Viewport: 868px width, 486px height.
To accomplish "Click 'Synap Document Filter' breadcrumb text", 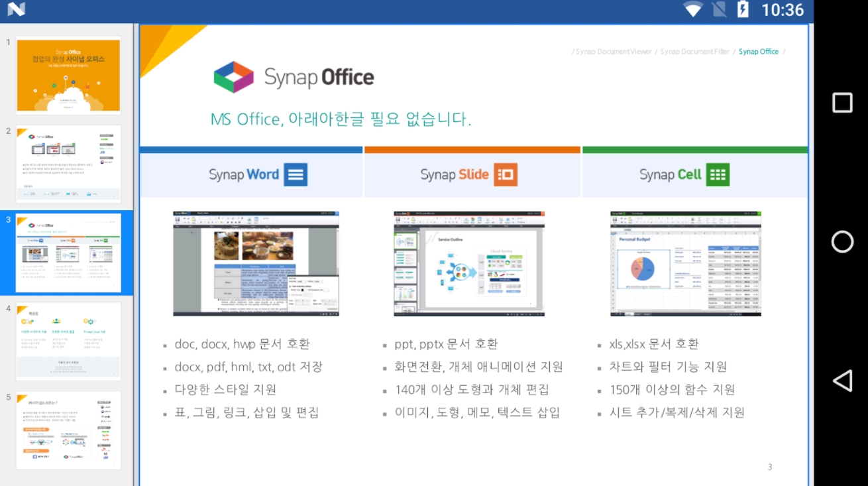I will coord(695,52).
